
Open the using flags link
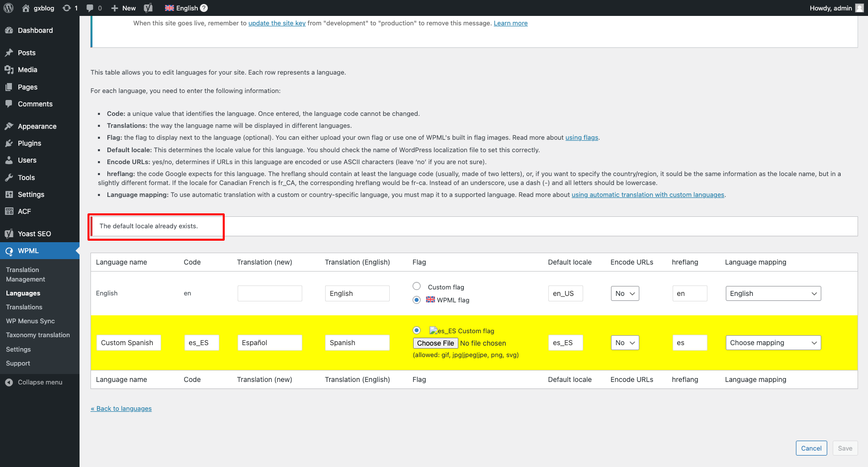click(x=582, y=138)
